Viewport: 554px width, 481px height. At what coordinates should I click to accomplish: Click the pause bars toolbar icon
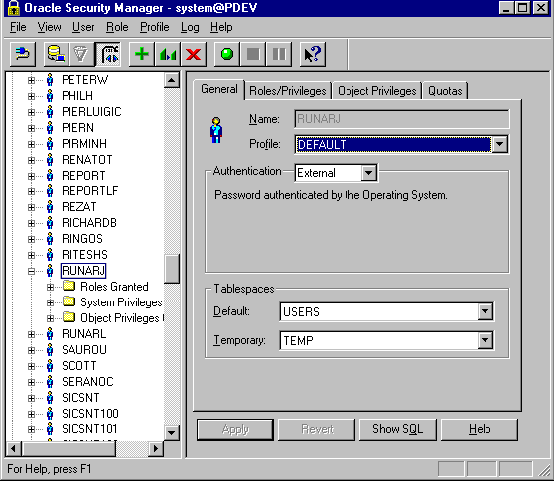(x=279, y=54)
